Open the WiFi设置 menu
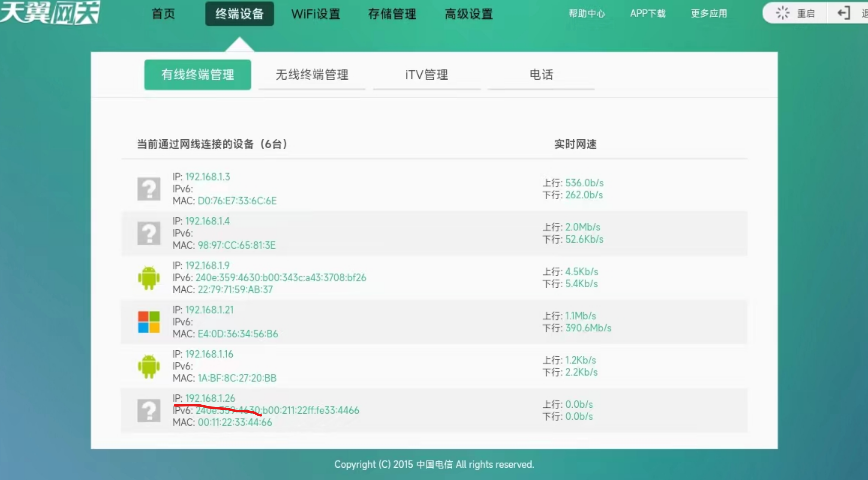This screenshot has width=868, height=480. [x=316, y=14]
